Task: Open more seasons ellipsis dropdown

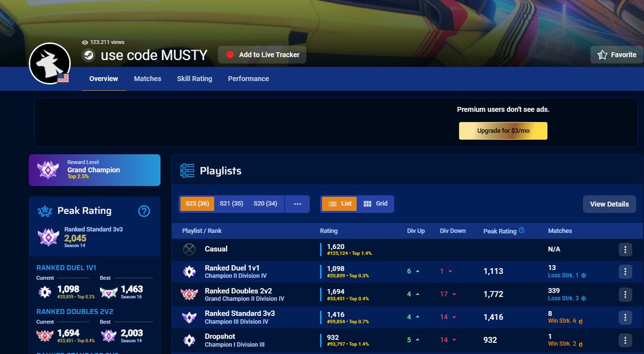Action: point(298,204)
